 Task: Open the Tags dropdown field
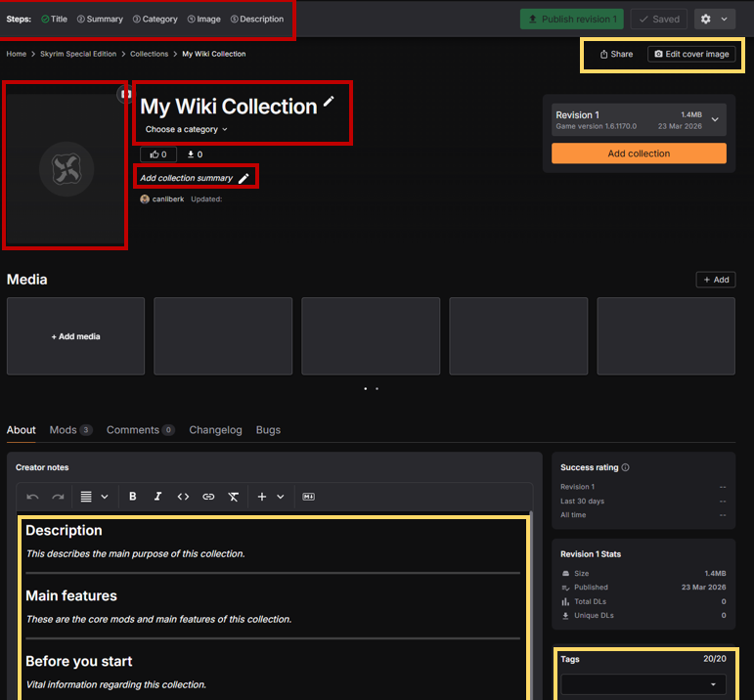[643, 684]
